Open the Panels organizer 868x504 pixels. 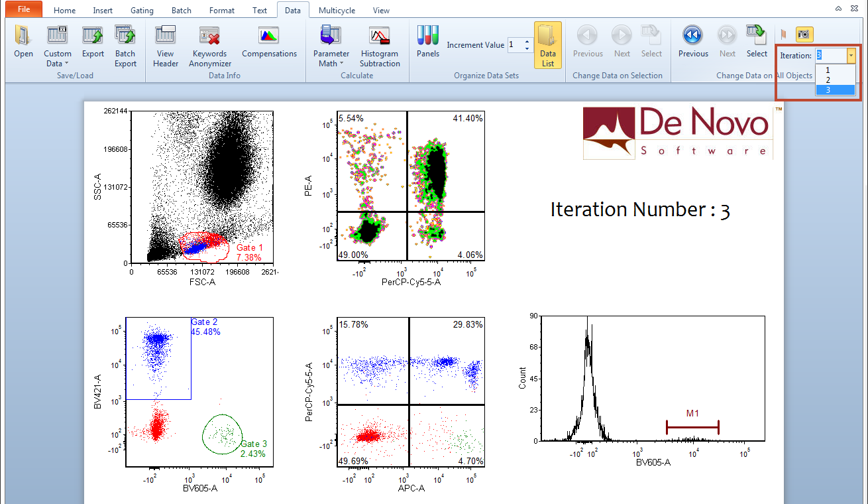point(428,42)
